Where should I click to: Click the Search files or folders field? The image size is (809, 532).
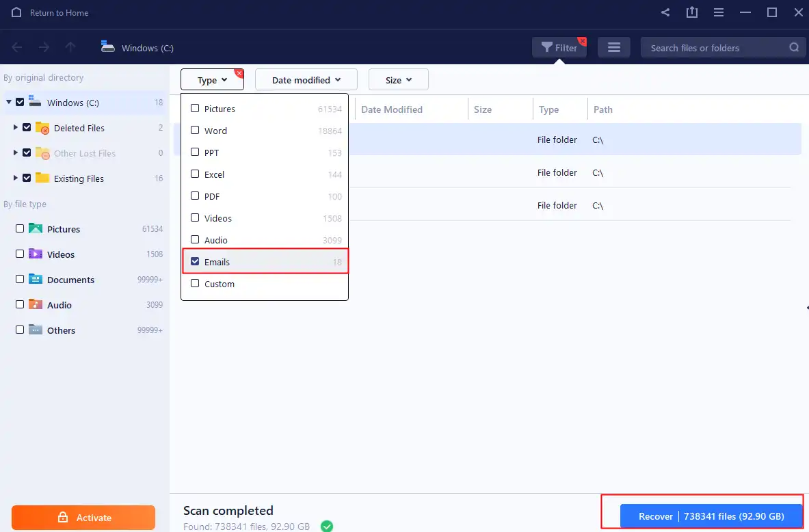point(722,47)
